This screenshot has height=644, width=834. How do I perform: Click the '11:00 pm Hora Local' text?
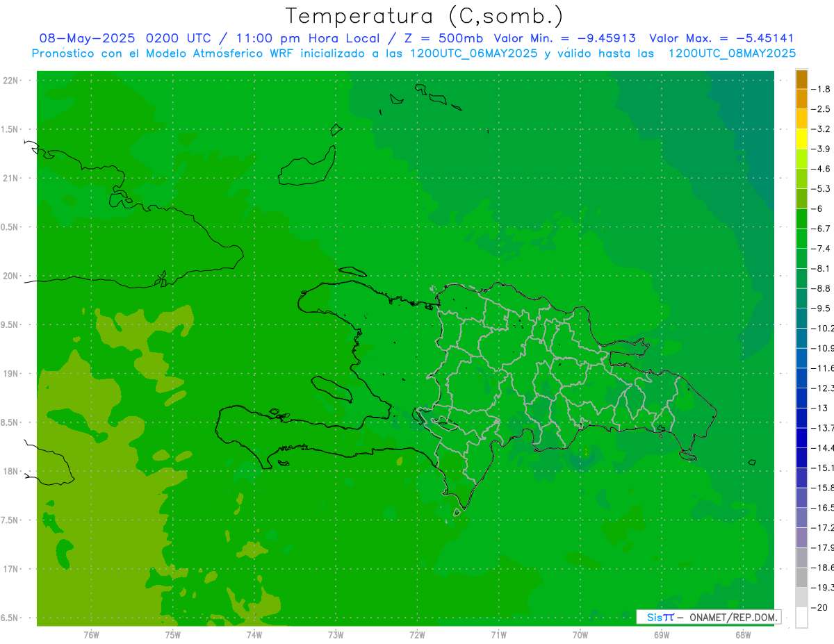[x=308, y=38]
